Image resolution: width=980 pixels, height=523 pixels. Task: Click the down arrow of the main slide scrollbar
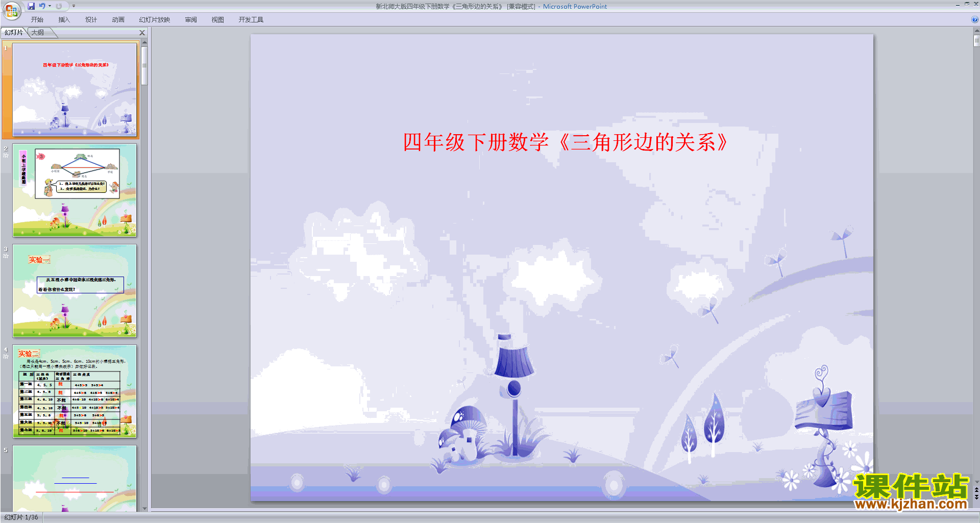pos(976,482)
